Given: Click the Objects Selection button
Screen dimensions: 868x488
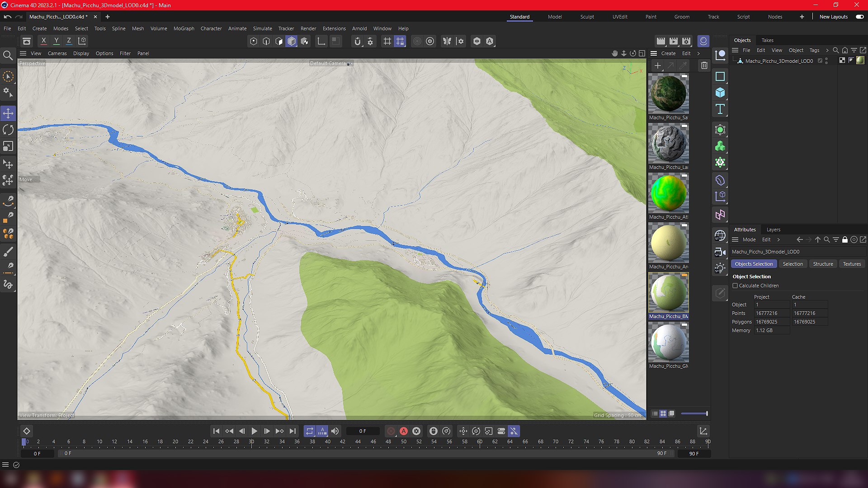Looking at the screenshot, I should 754,264.
